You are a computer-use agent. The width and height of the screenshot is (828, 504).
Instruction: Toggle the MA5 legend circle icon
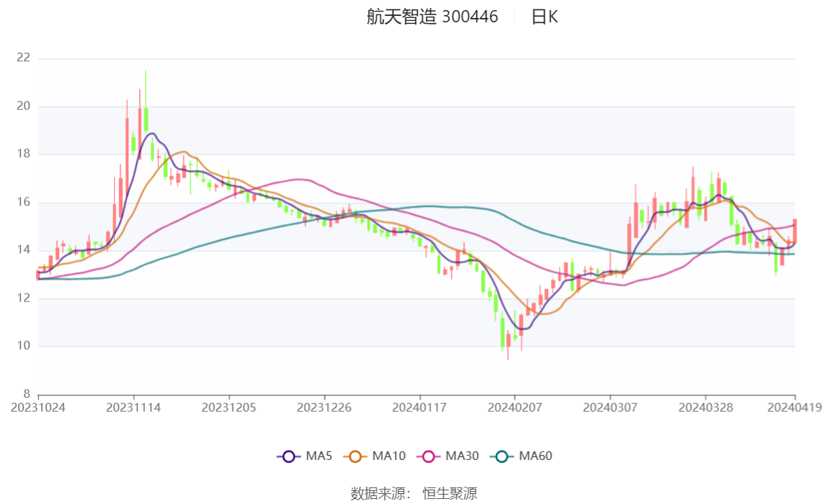pyautogui.click(x=289, y=456)
